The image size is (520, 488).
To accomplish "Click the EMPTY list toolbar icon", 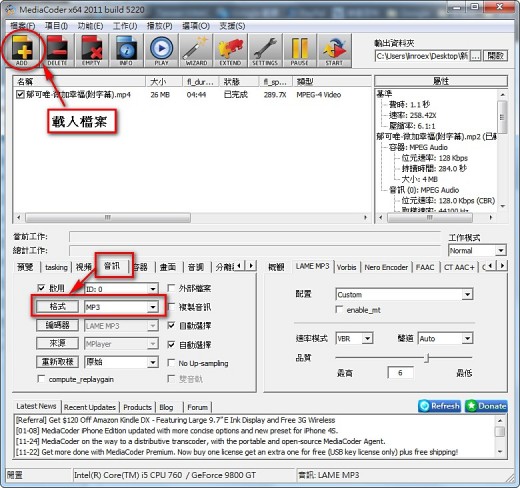I will coord(92,50).
